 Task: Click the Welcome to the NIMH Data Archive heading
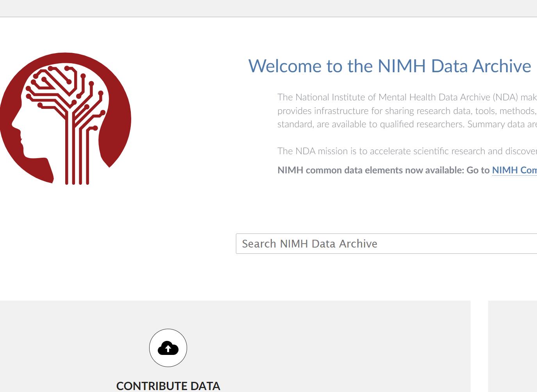(x=389, y=66)
